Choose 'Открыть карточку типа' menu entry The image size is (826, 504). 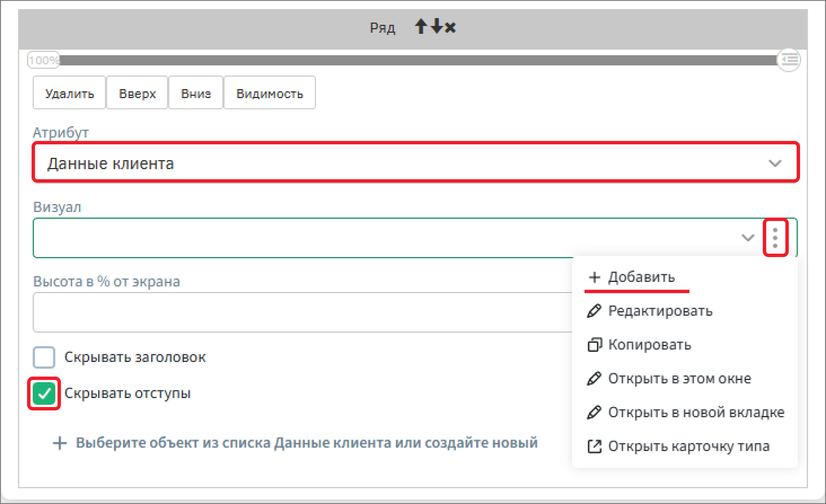pos(688,446)
